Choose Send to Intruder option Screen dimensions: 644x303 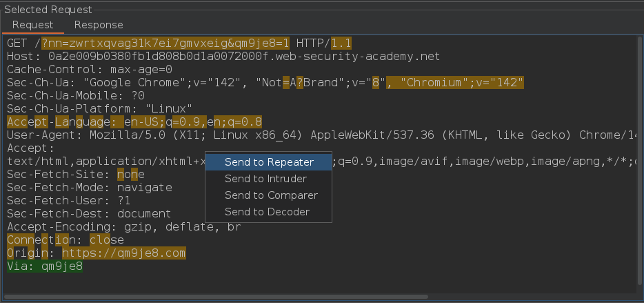(x=265, y=179)
